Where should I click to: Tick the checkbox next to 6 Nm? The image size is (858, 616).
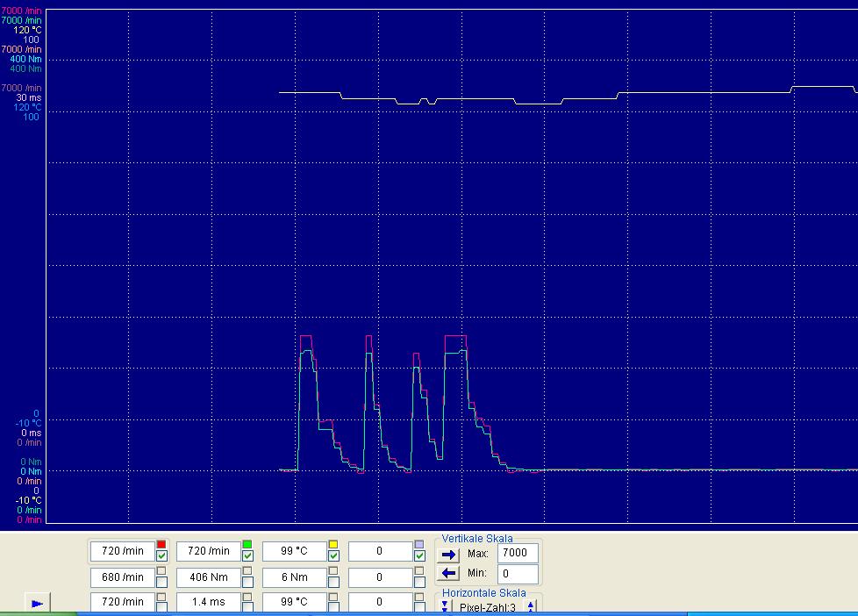pyautogui.click(x=333, y=577)
